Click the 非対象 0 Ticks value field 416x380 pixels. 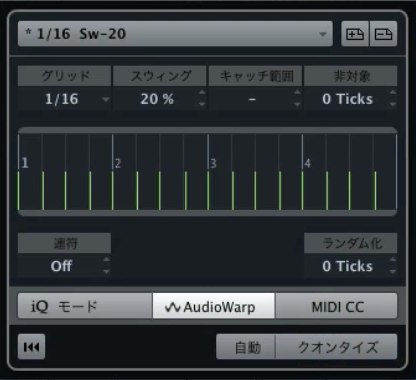click(x=347, y=99)
